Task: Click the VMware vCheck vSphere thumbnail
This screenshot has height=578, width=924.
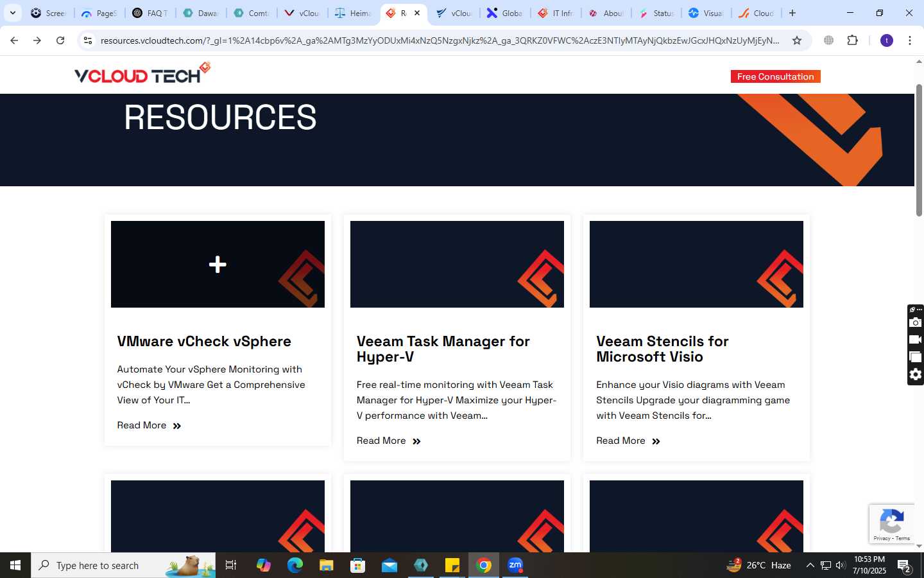Action: (218, 264)
